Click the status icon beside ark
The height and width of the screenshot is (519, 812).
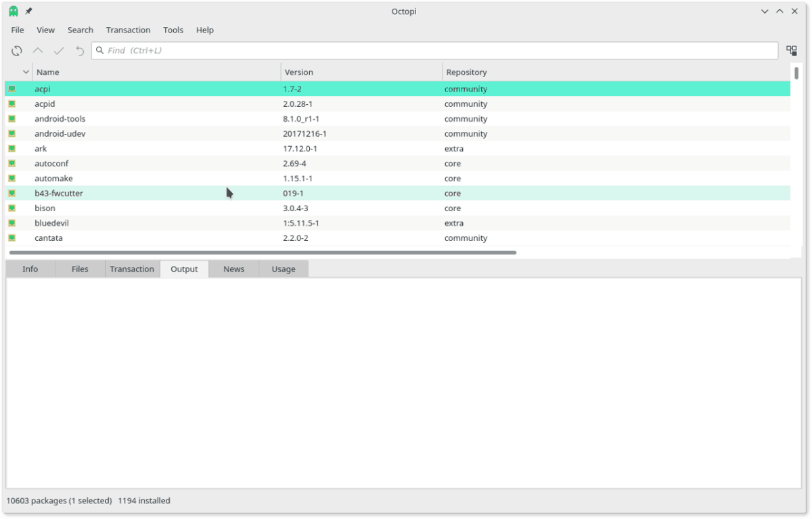tap(12, 149)
